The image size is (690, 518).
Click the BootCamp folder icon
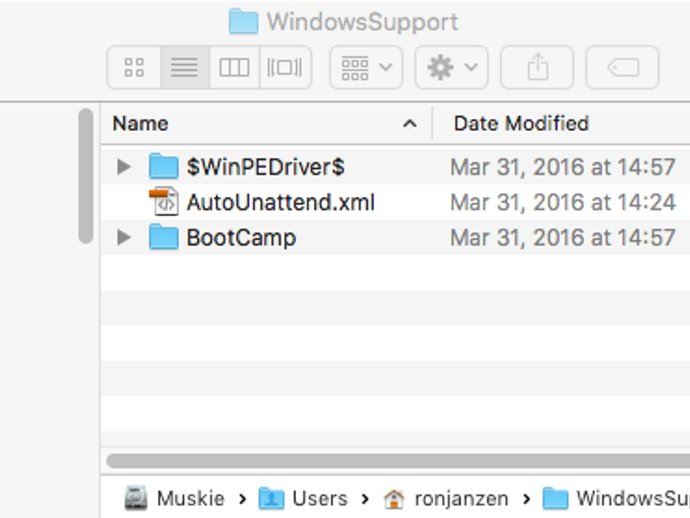click(x=163, y=238)
